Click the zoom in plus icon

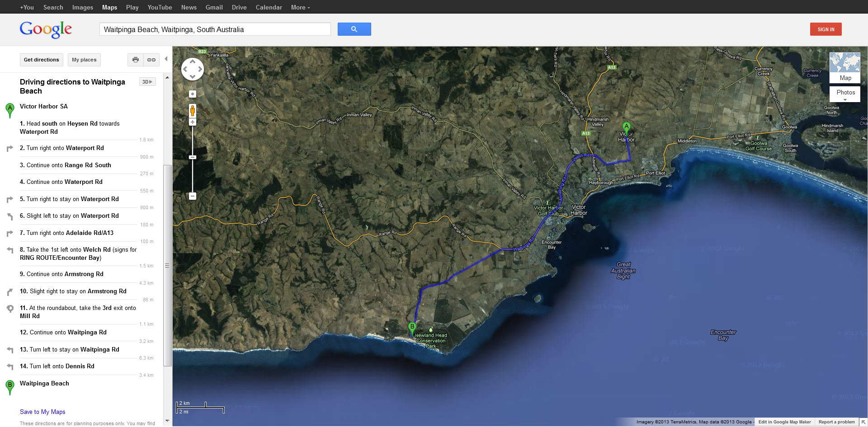point(192,121)
